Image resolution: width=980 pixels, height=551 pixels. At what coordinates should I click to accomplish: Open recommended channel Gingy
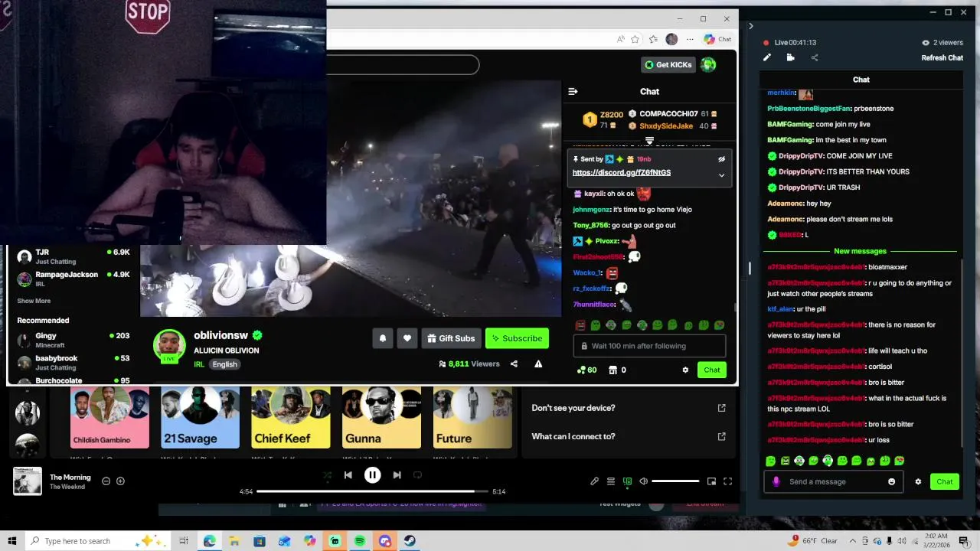(73, 340)
